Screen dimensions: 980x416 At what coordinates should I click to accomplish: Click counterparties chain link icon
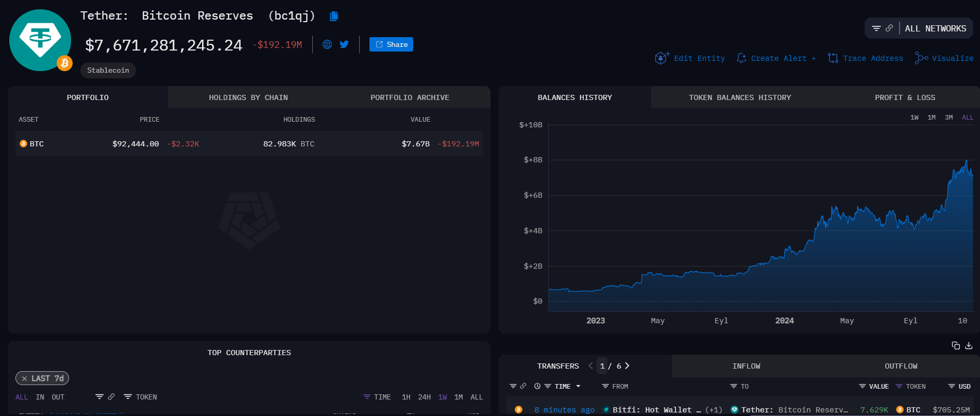[x=111, y=396]
